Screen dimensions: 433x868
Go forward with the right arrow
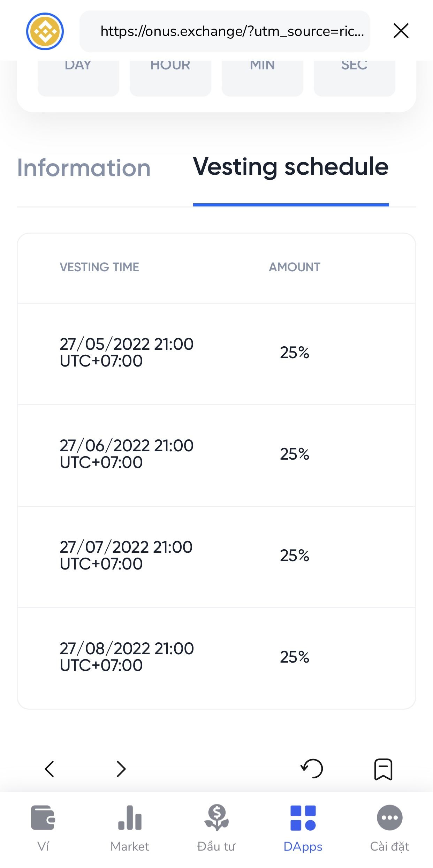click(x=121, y=769)
